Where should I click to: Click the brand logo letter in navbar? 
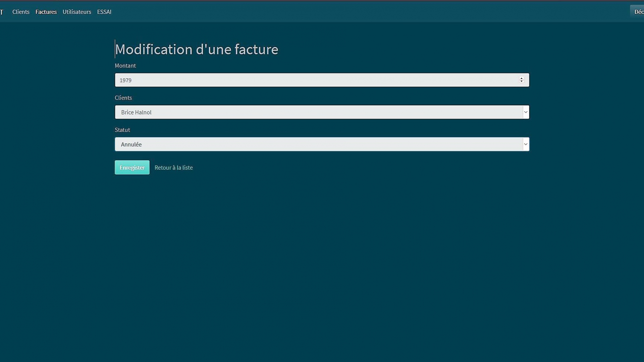(2, 12)
